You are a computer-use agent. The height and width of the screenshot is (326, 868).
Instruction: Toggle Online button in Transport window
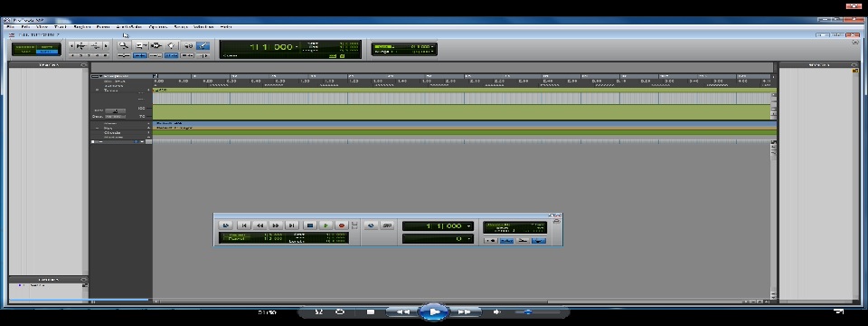pos(225,225)
